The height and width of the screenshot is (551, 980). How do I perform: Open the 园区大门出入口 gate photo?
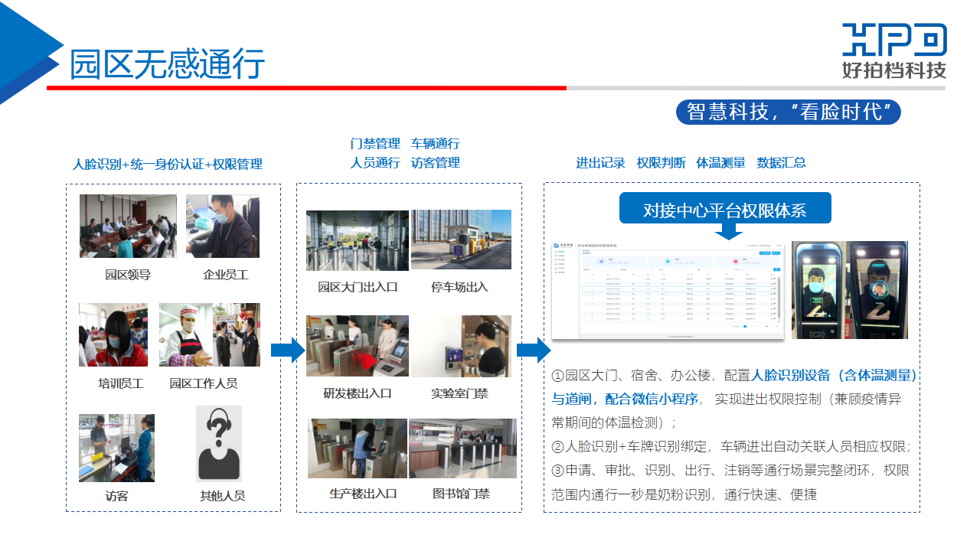tap(357, 240)
